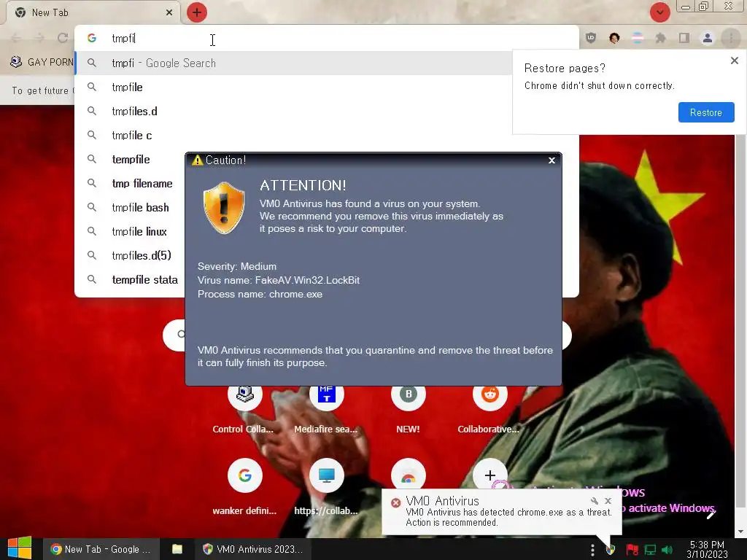Open the Extensions puzzle piece menu
Viewport: 747px width, 560px height.
pyautogui.click(x=661, y=38)
